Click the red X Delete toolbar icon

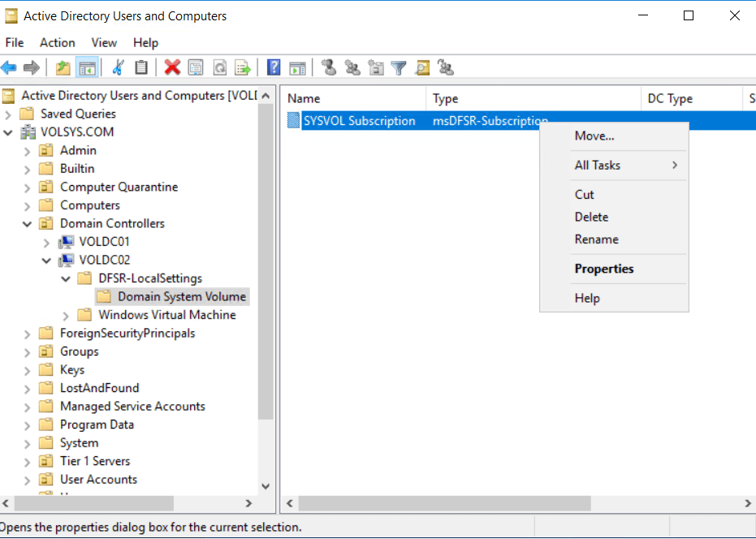pos(172,68)
